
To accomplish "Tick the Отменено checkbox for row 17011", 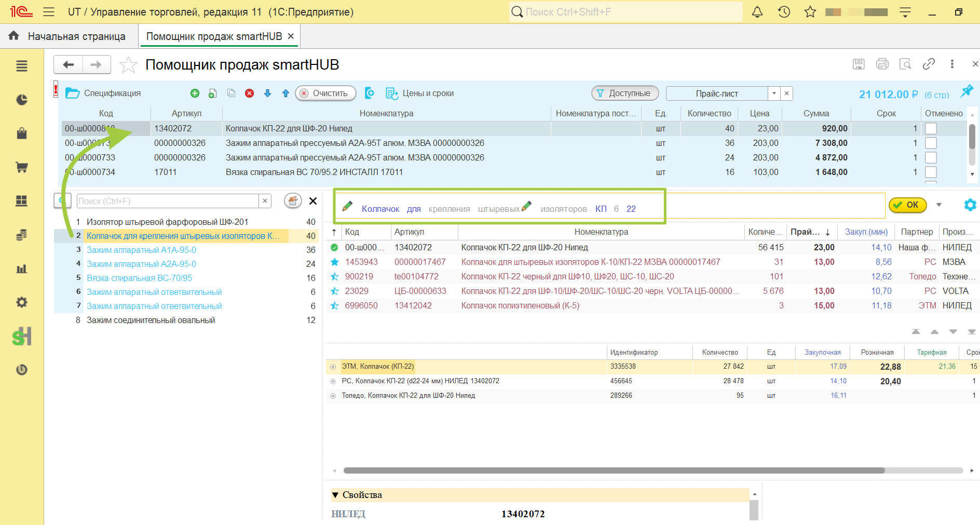I will [931, 172].
